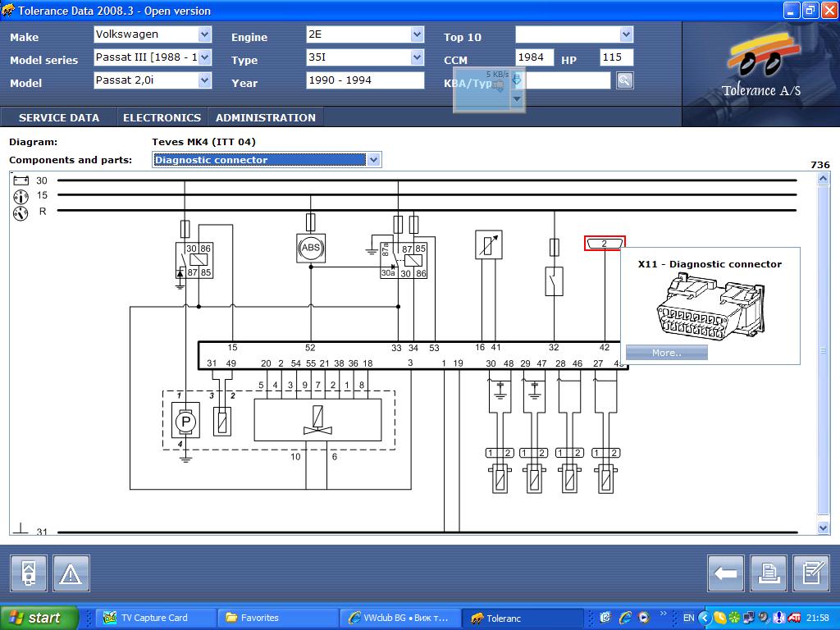Click the print document icon
The height and width of the screenshot is (630, 840).
point(769,573)
